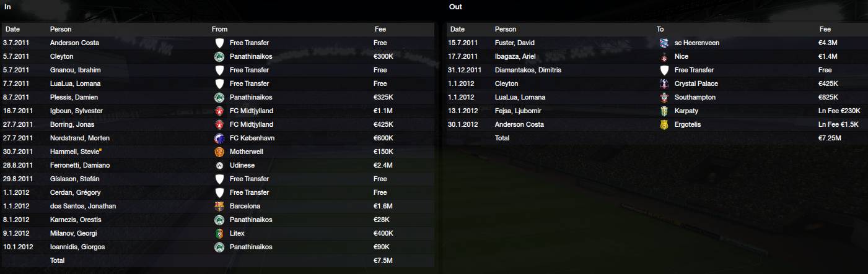This screenshot has width=868, height=274.
Task: Click the Ergotelis club crest icon
Action: (664, 124)
